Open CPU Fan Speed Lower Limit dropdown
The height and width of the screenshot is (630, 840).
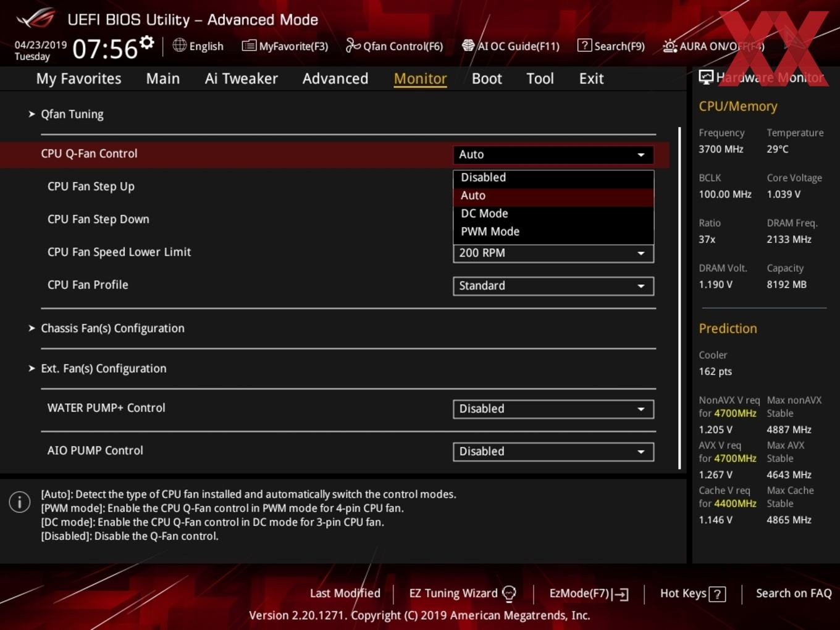click(553, 253)
